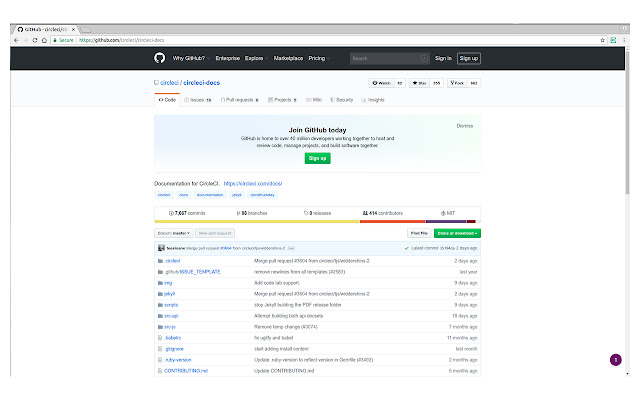The image size is (640, 400).
Task: Click the documentation topic tag
Action: (210, 195)
